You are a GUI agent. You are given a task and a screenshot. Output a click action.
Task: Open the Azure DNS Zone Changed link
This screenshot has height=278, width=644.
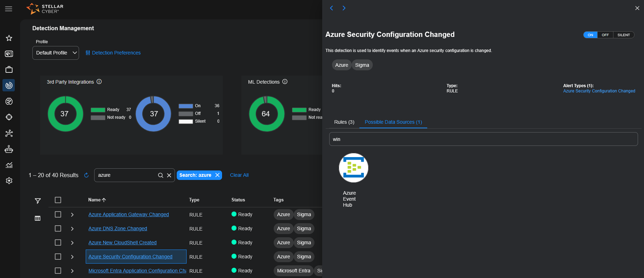pyautogui.click(x=118, y=228)
